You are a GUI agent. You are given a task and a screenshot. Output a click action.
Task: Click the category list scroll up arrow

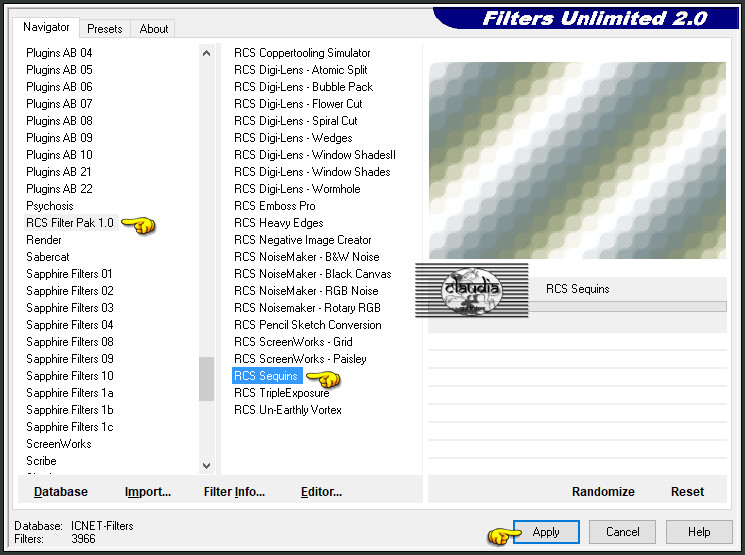coord(206,53)
